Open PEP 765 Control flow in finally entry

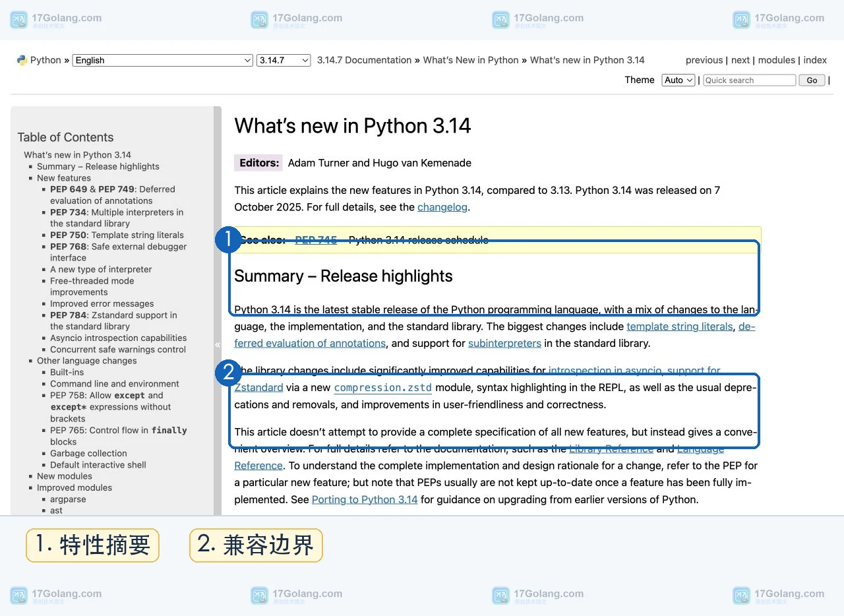119,437
